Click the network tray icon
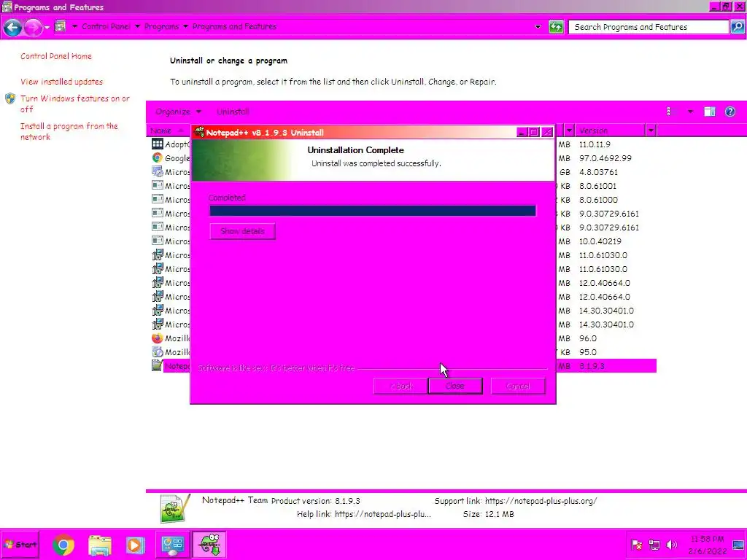 coord(654,545)
